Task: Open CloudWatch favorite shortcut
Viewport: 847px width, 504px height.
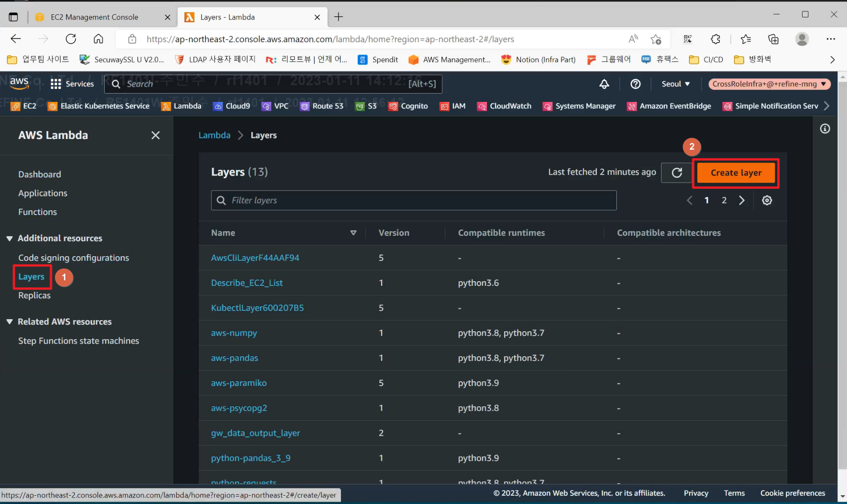Action: (504, 106)
